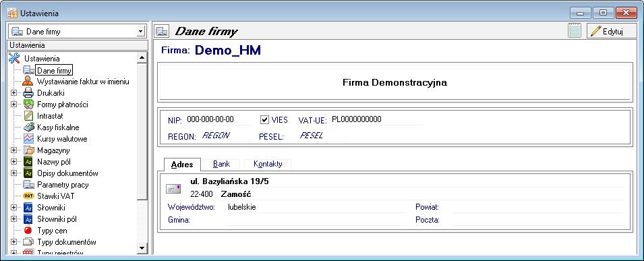Click the Ustawienia panel header
This screenshot has height=261, width=644.
tap(78, 45)
